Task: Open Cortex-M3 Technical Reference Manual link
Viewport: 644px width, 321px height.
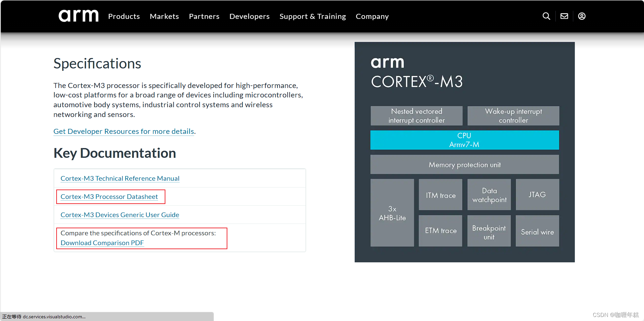Action: [120, 178]
